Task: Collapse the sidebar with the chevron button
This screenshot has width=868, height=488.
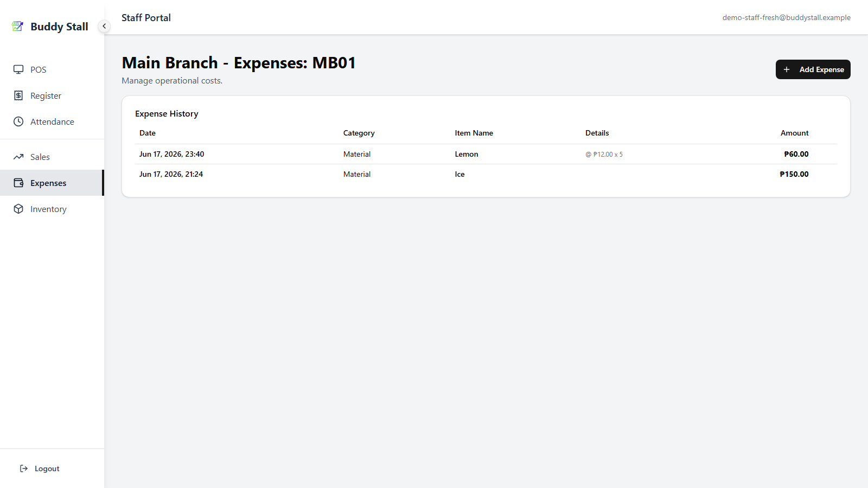Action: coord(104,26)
